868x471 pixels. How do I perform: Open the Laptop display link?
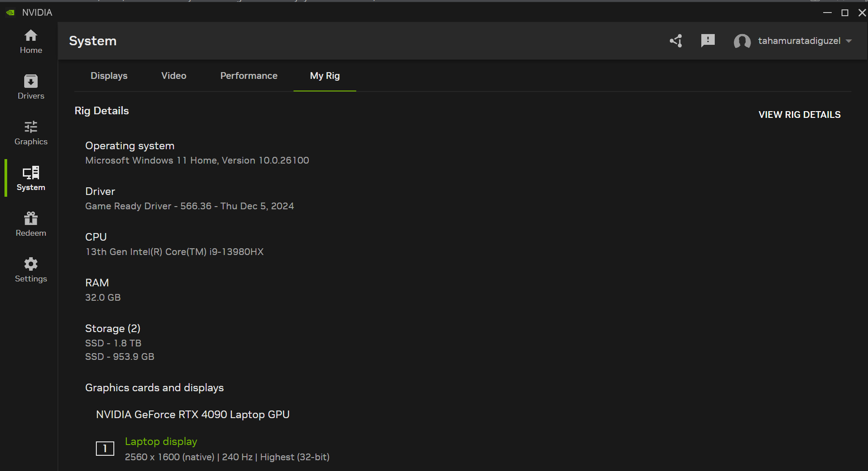tap(161, 441)
